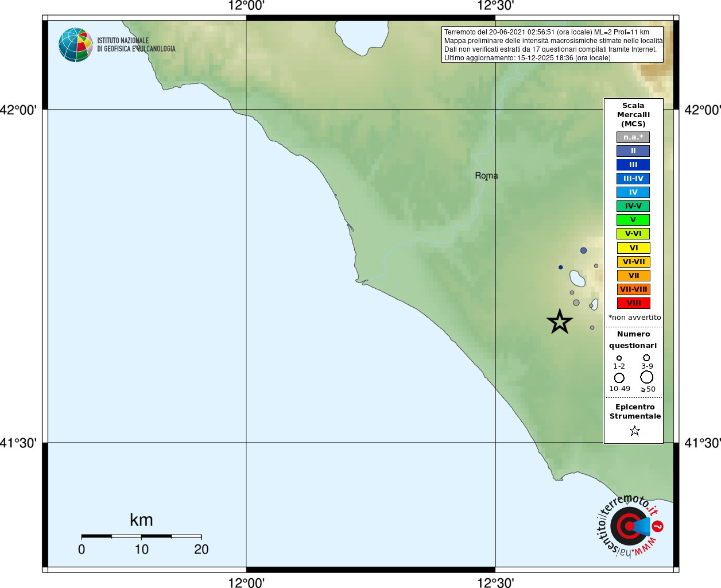The height and width of the screenshot is (588, 721).
Task: Select the largest slate-blue intensity marker
Action: coord(583,250)
